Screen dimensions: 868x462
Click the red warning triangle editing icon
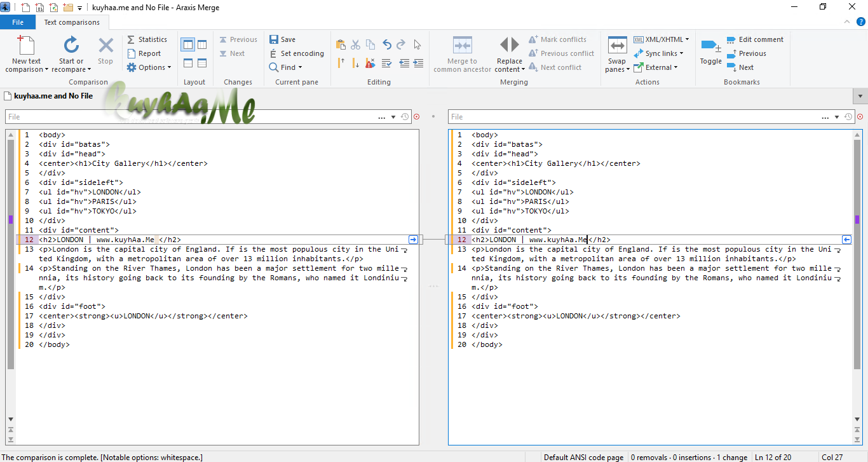[371, 63]
